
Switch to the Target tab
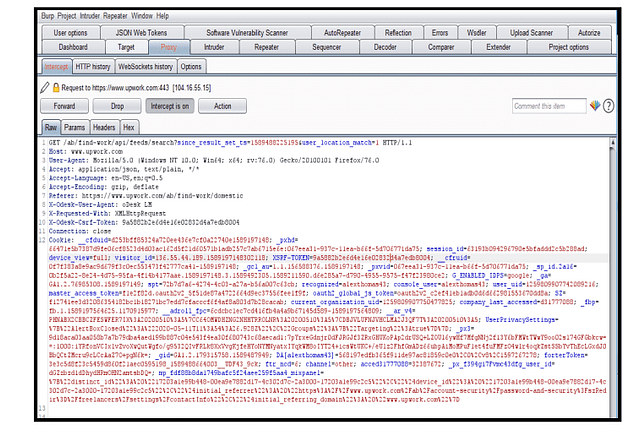coord(126,47)
